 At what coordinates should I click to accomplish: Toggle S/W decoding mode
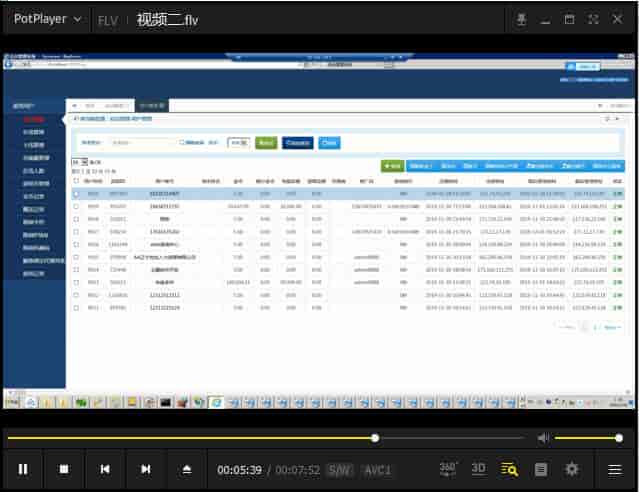[x=340, y=469]
